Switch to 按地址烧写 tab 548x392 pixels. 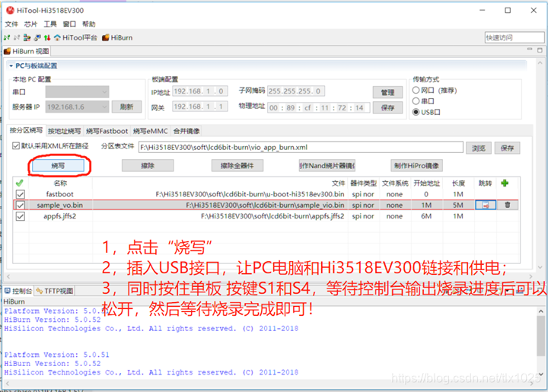coord(64,131)
